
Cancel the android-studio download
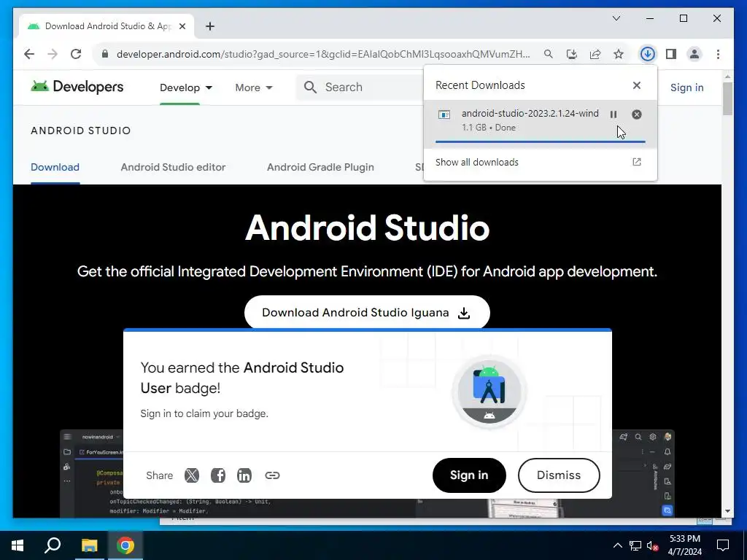tap(636, 114)
